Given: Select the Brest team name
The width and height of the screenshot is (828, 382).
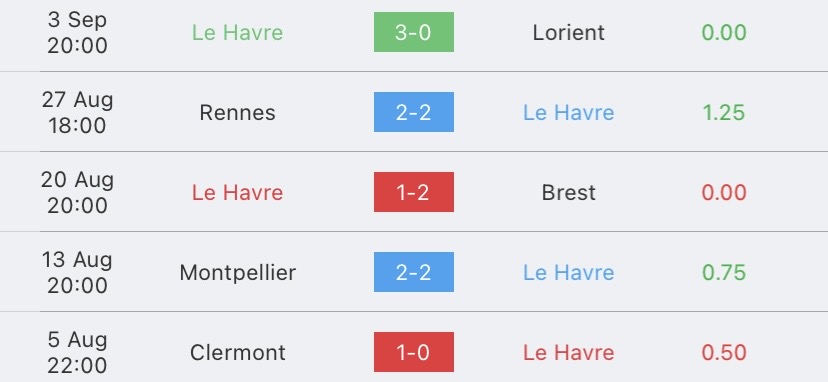Looking at the screenshot, I should coord(568,192).
